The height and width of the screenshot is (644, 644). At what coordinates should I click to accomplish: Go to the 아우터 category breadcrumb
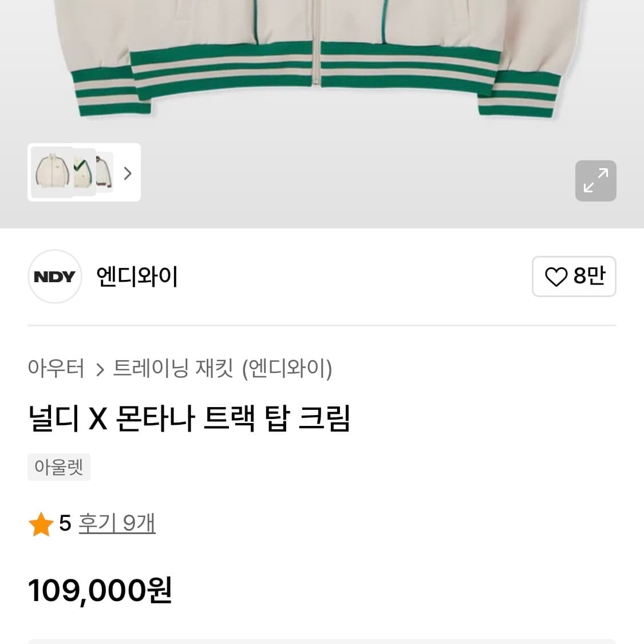56,368
